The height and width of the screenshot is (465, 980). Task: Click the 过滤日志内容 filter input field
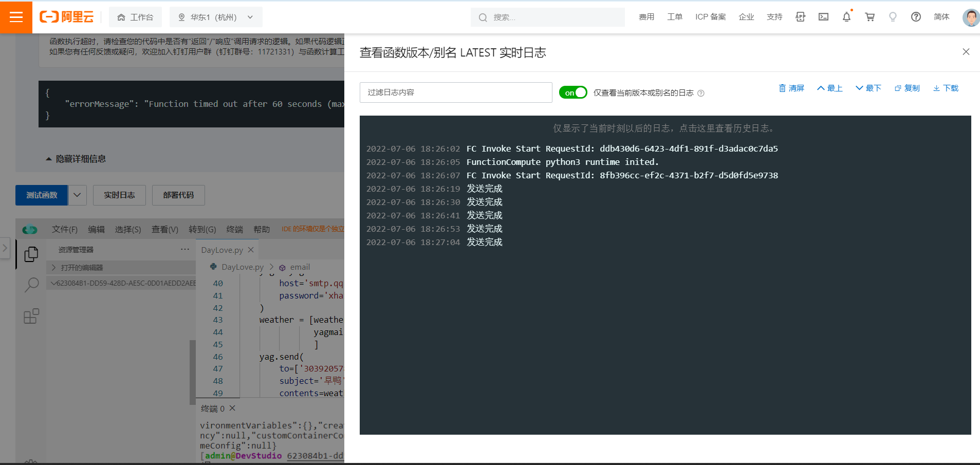point(455,92)
